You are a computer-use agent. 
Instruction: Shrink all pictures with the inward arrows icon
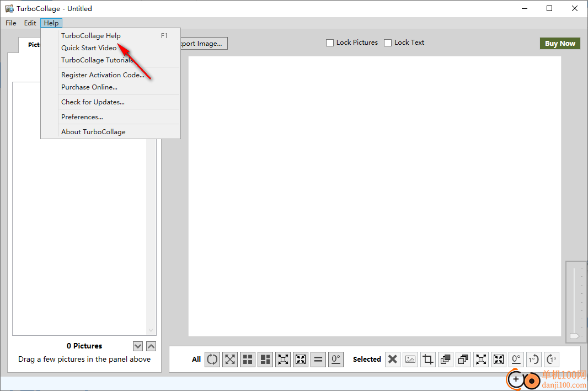(301, 360)
